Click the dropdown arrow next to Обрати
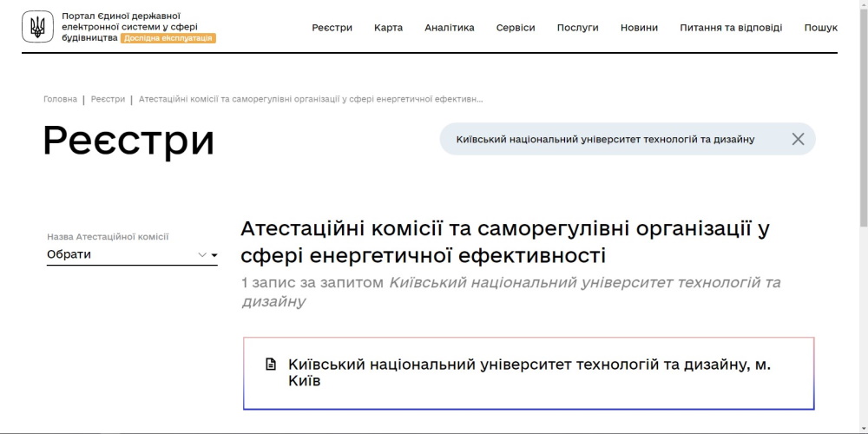 pos(214,255)
